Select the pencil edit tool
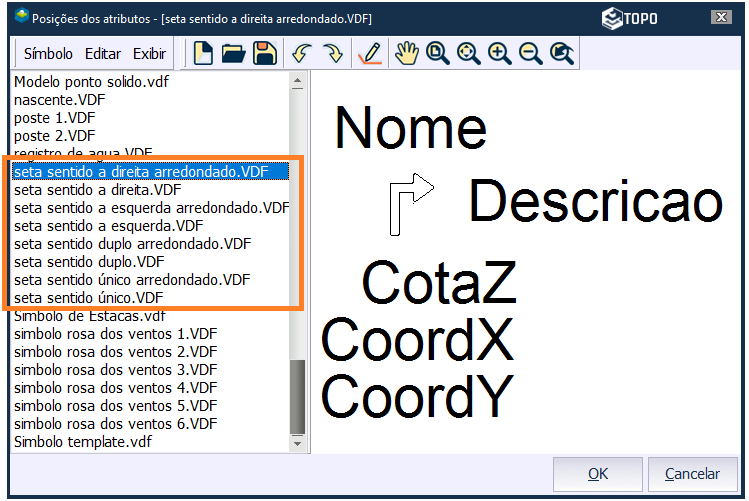Viewport: 749px width, 501px height. (370, 54)
